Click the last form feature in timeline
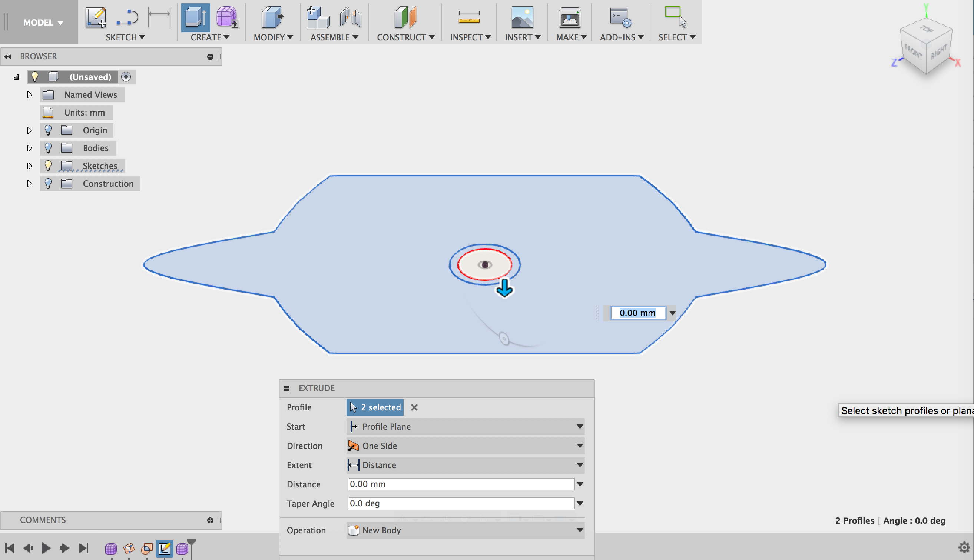 point(182,549)
